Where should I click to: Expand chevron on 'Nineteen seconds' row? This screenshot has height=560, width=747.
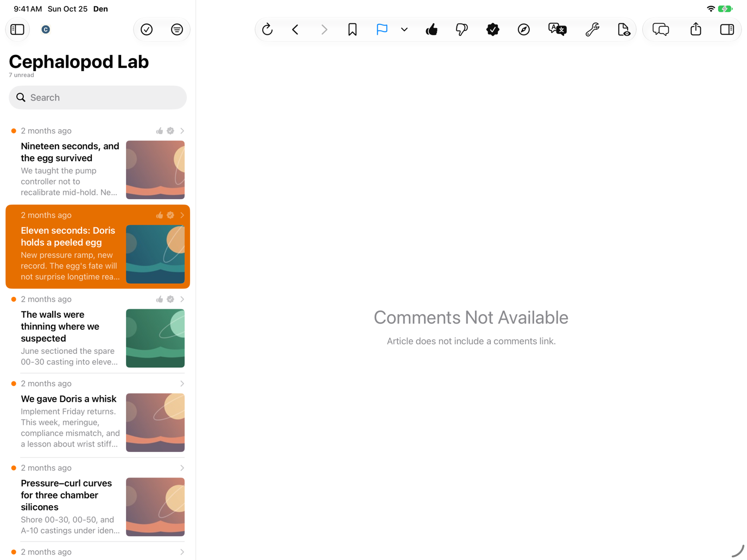coord(182,131)
